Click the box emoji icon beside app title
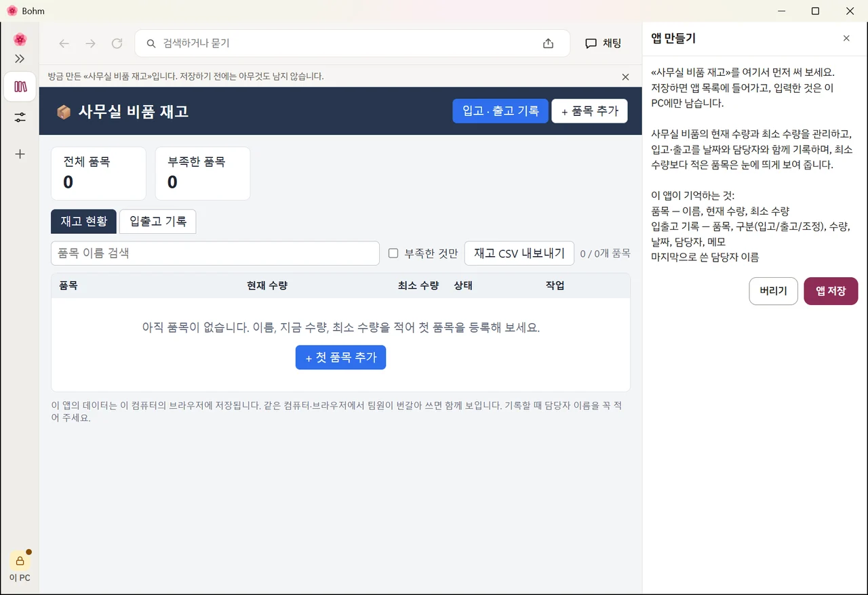The height and width of the screenshot is (595, 868). pos(64,112)
